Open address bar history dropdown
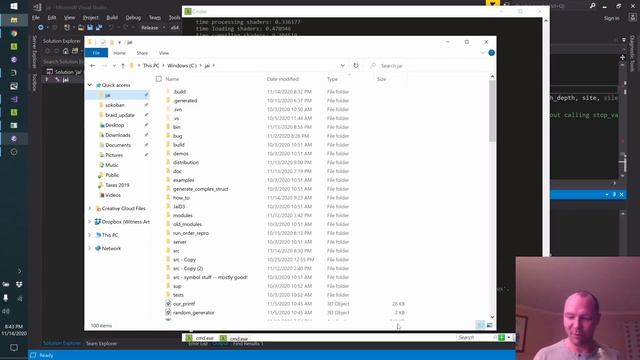Viewport: 640px width, 360px height. [x=343, y=66]
